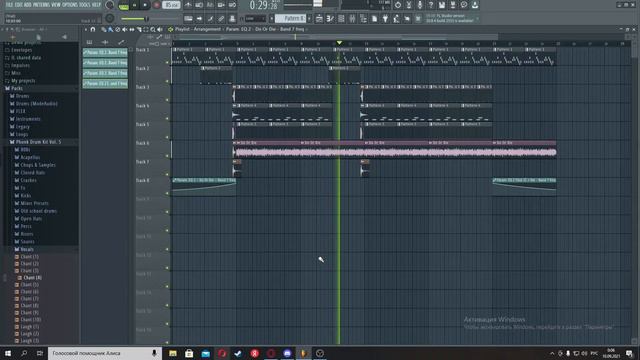The height and width of the screenshot is (360, 640).
Task: Toggle loop recording icon
Action: tap(232, 5)
